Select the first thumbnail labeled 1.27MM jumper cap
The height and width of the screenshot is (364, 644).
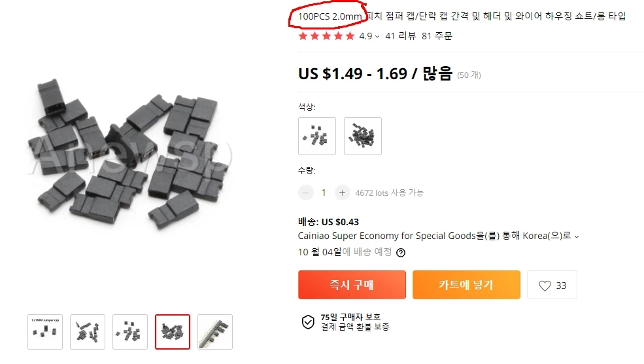pyautogui.click(x=45, y=332)
